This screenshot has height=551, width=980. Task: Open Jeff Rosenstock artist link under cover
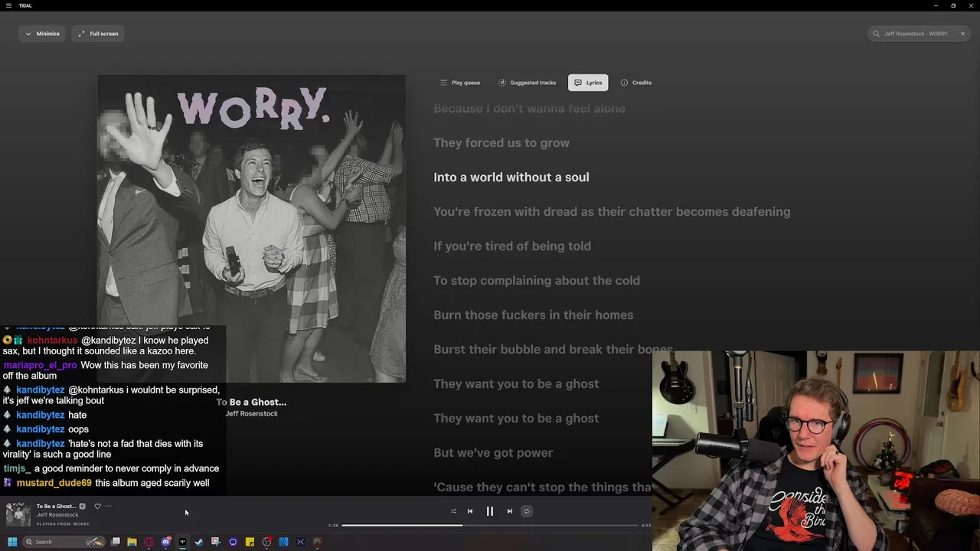tap(252, 414)
